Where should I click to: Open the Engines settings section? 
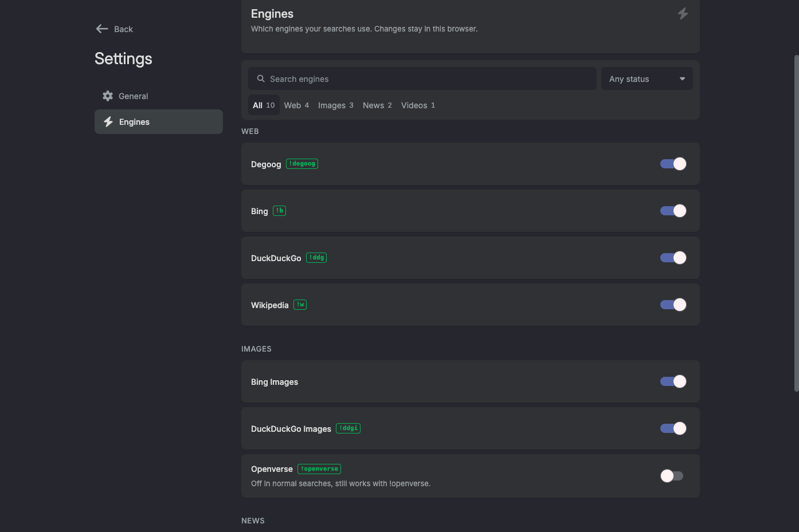click(159, 121)
